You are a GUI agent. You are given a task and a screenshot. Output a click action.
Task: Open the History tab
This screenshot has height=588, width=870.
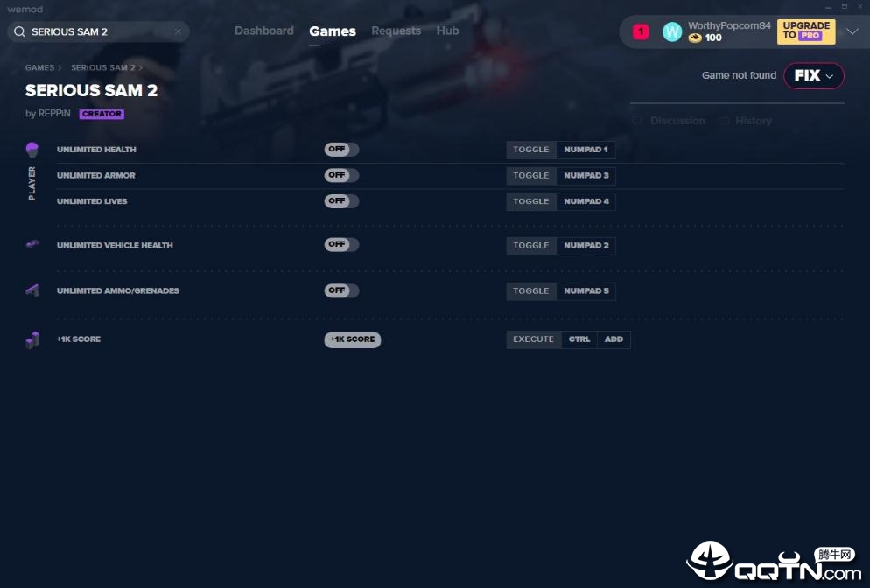[747, 121]
